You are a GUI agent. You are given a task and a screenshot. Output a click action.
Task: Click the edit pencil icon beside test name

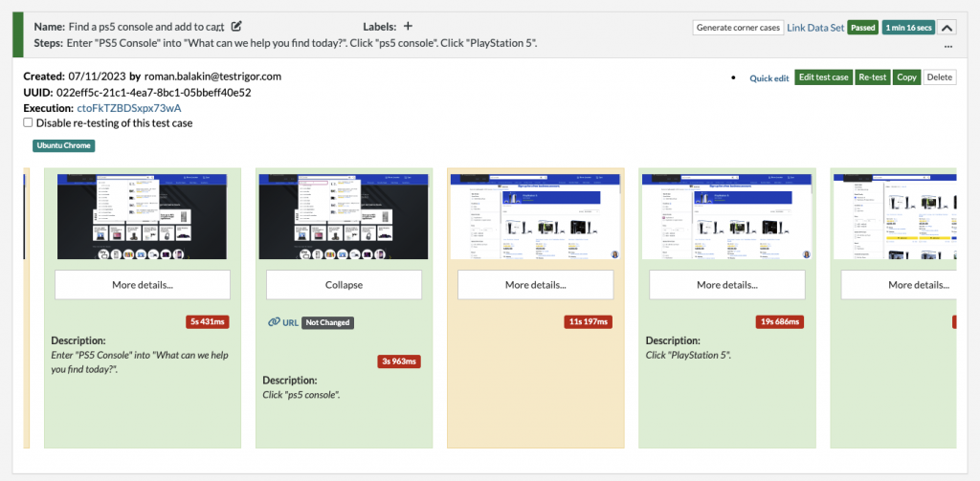(x=236, y=27)
